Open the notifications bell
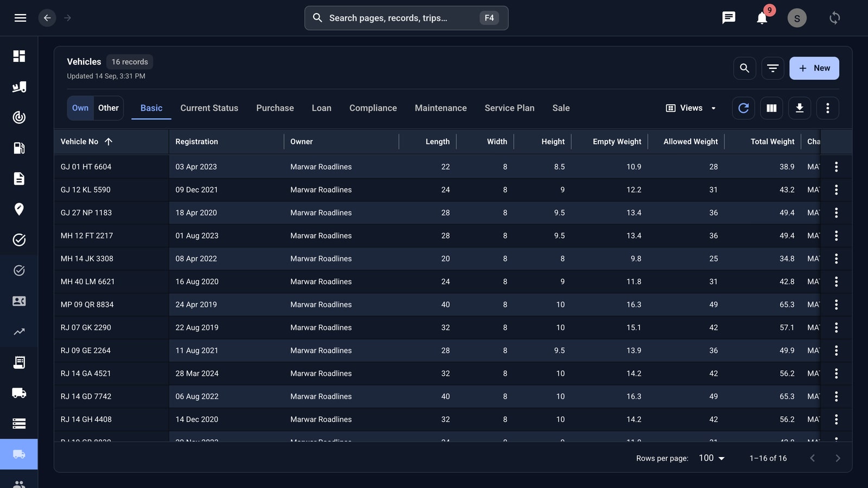868x488 pixels. click(762, 18)
